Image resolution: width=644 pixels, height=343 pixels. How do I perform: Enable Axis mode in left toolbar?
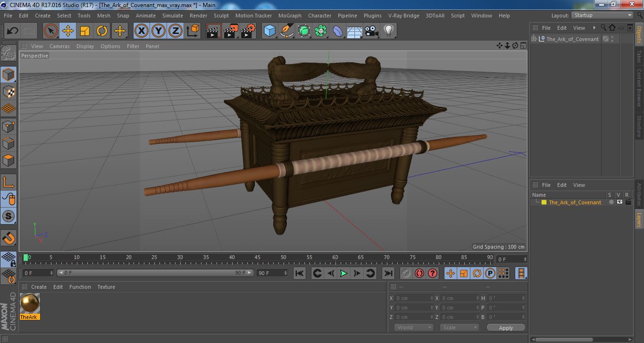[x=8, y=182]
